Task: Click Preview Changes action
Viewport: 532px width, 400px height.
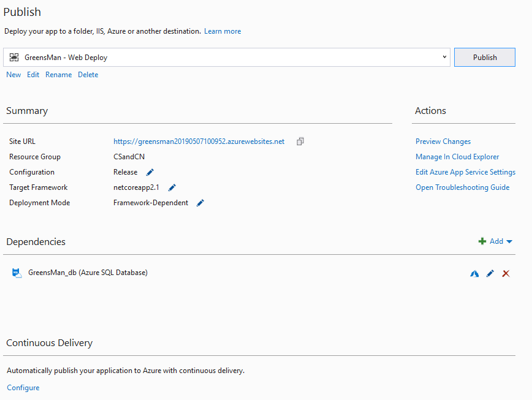Action: [x=443, y=142]
